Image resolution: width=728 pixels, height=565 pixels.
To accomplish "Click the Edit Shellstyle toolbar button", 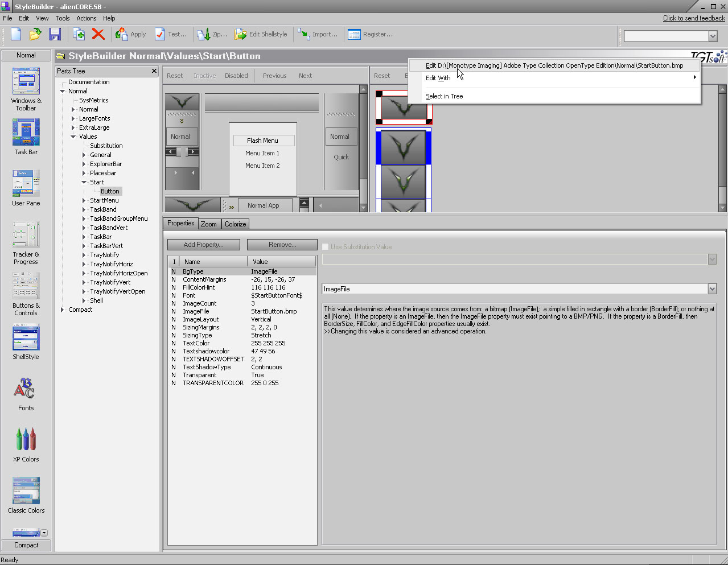I will (x=261, y=34).
